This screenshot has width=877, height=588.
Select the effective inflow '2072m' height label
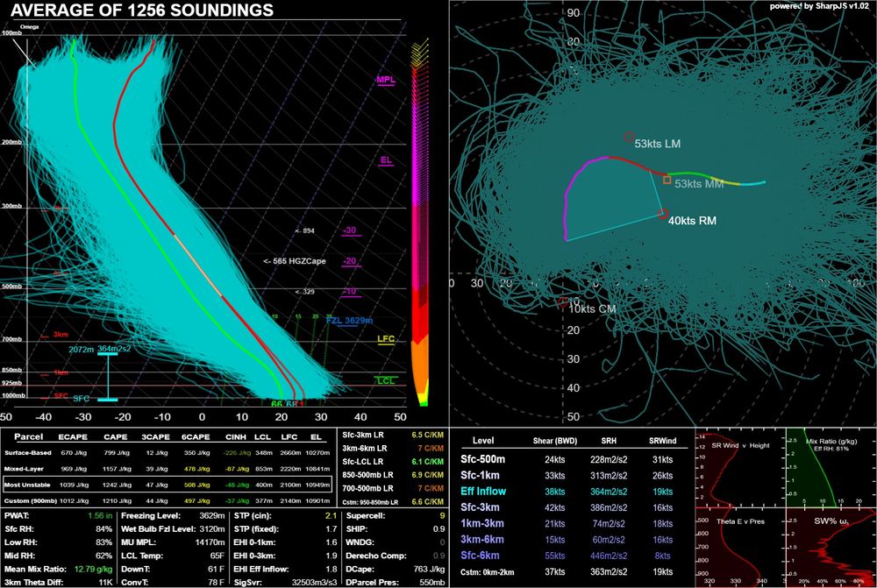tap(81, 350)
